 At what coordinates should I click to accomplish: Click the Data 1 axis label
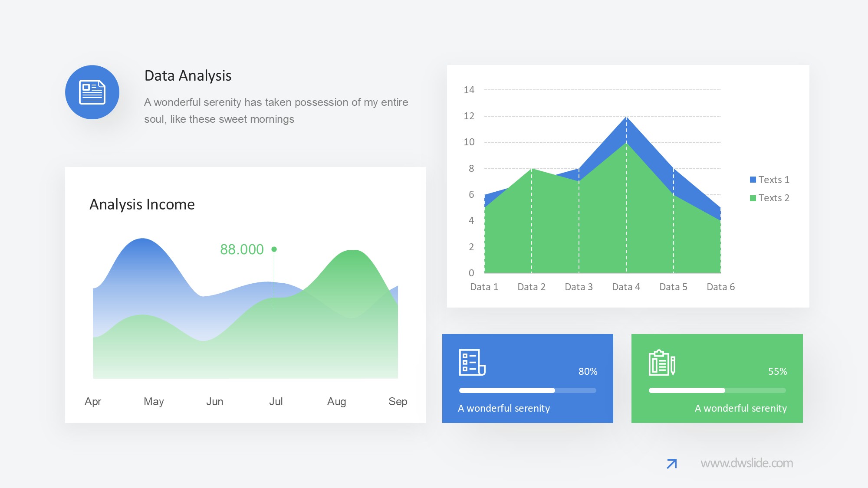pyautogui.click(x=484, y=287)
